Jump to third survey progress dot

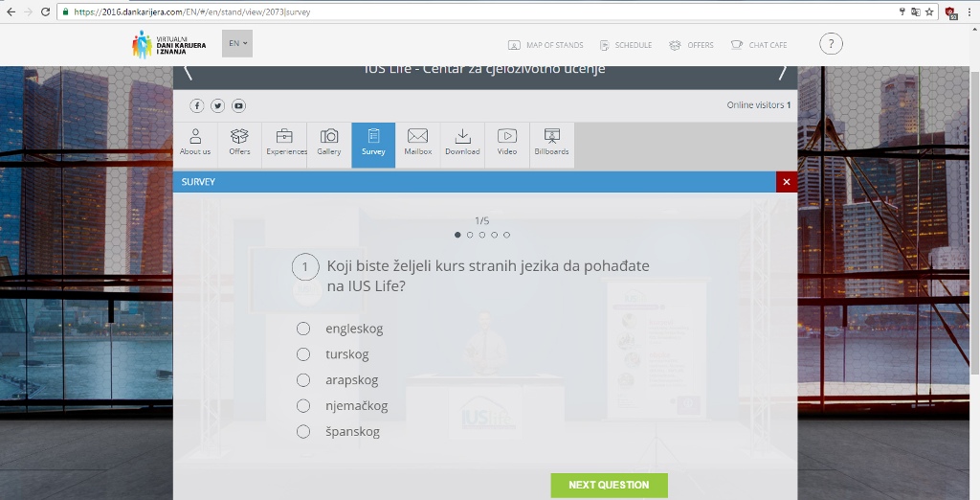coord(482,235)
